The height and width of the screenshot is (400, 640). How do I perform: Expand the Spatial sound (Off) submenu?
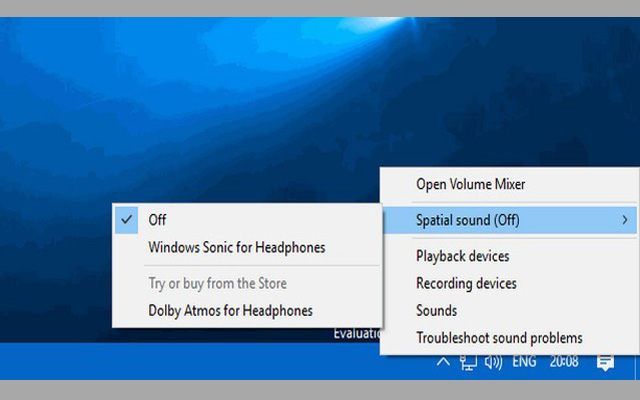pos(468,220)
